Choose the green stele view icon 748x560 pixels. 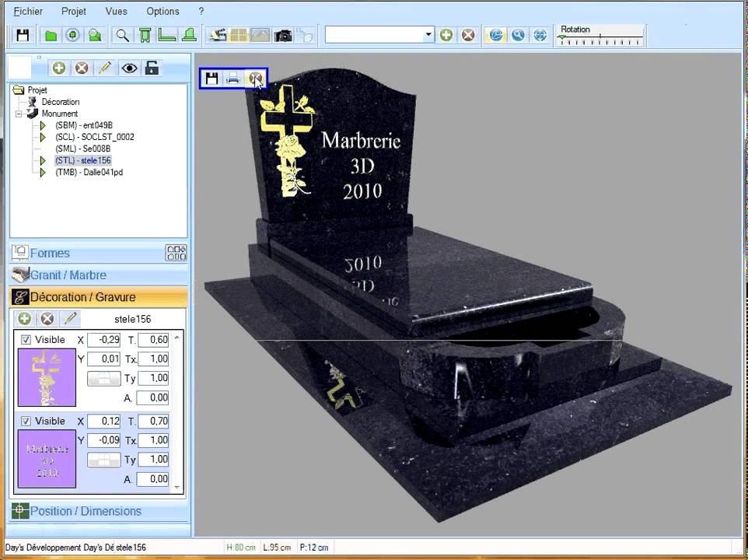point(190,35)
